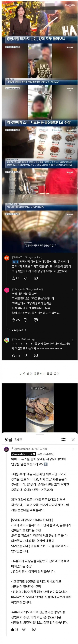Image resolution: width=78 pixels, height=644 pixels.
Task: Open the @chrisjuni comment's three-dot menu
Action: tap(73, 290)
